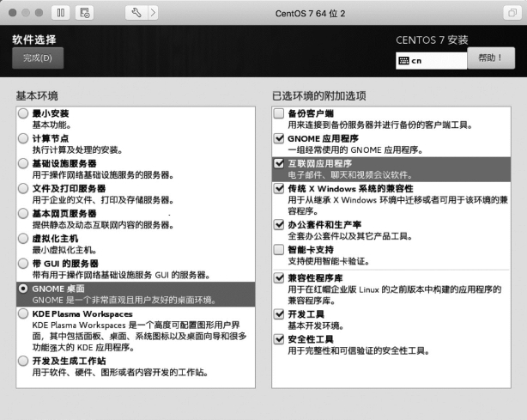Click the cn keyboard layout indicator
527x420 pixels.
point(431,61)
